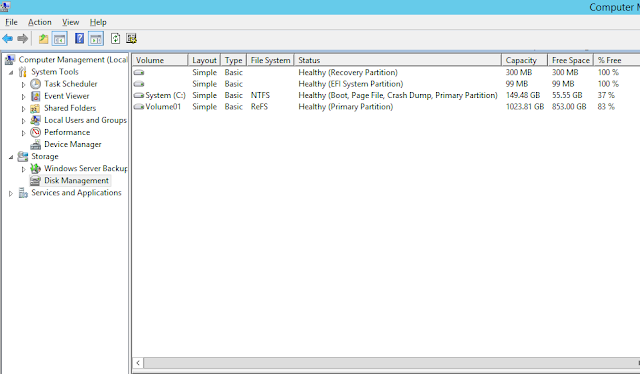This screenshot has width=640, height=374.
Task: Click the Back arrow toolbar icon
Action: (7, 39)
